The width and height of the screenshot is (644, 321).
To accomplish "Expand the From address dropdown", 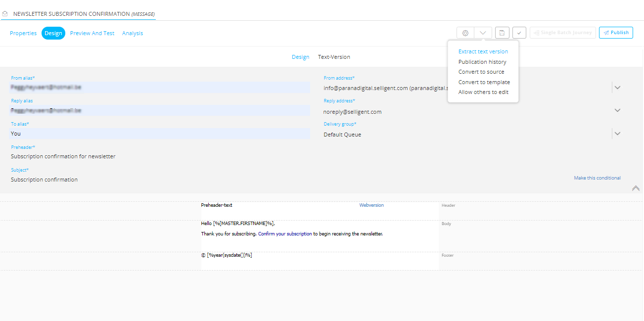I will pos(617,88).
